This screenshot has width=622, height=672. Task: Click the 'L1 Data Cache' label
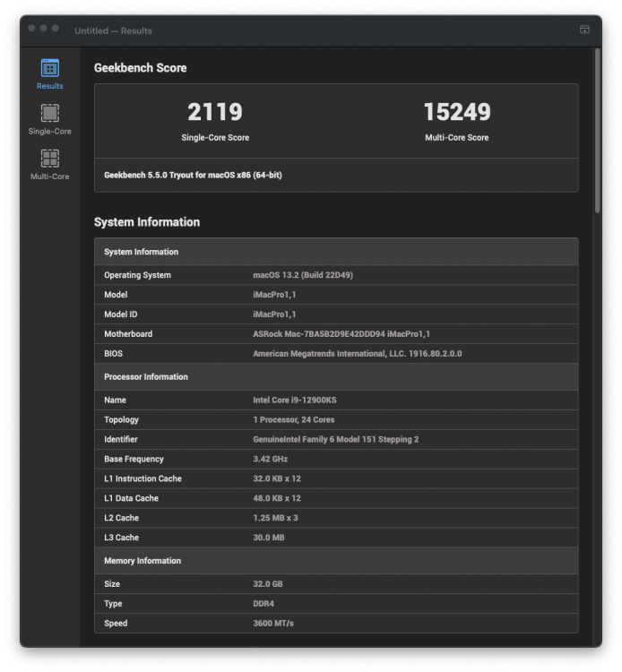click(x=131, y=498)
